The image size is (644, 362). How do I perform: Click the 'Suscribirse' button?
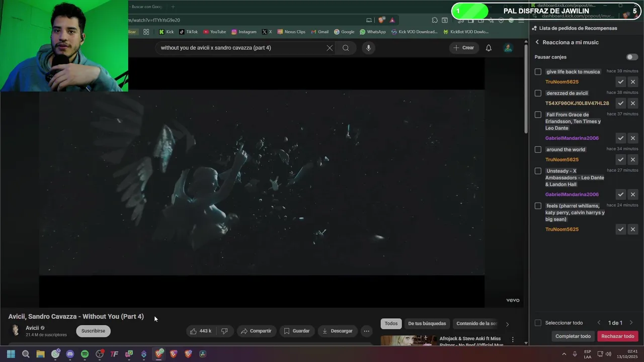93,331
